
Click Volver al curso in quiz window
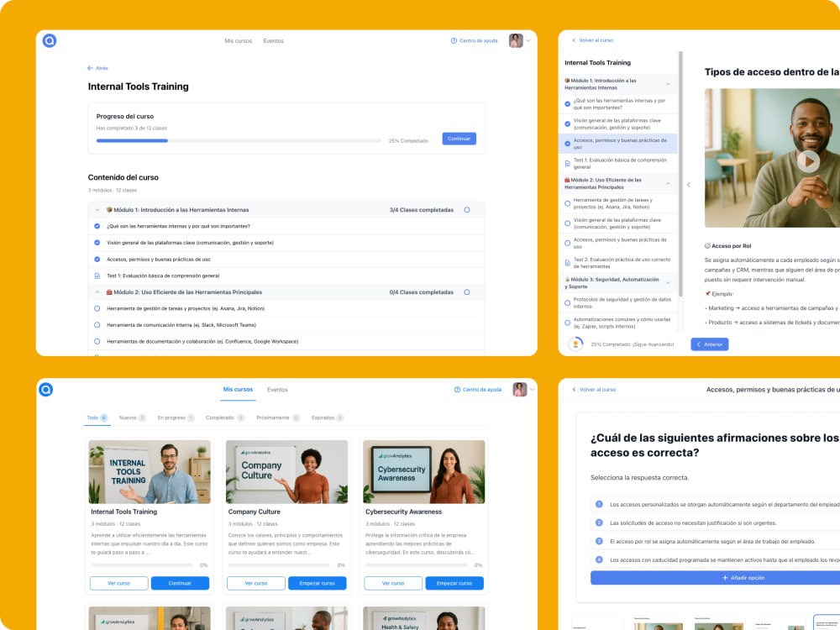coord(594,390)
